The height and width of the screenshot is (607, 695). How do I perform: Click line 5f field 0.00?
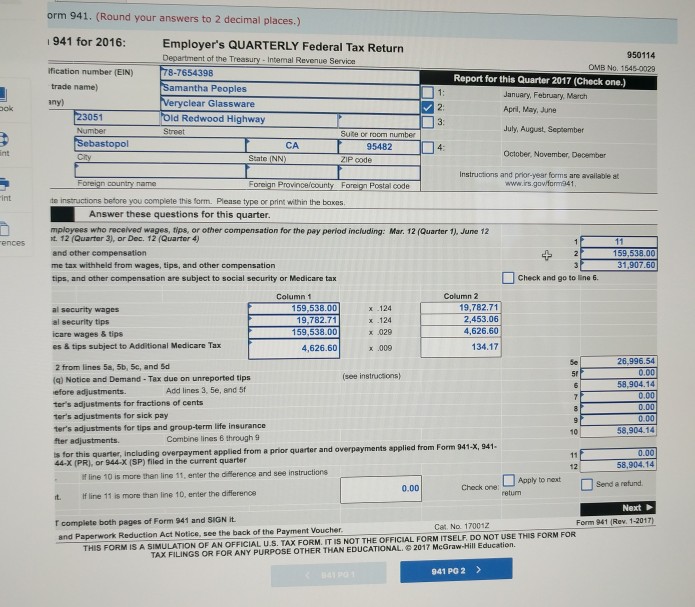coord(618,373)
